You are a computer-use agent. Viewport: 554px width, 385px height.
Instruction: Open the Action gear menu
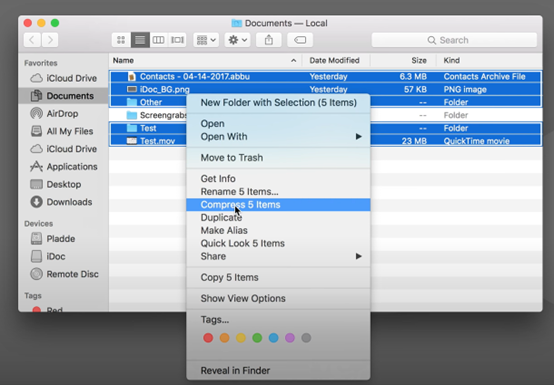coord(237,40)
